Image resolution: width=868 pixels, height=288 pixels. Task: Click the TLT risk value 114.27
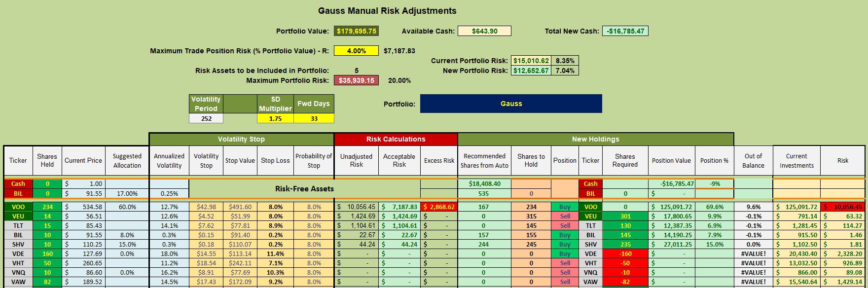click(842, 225)
